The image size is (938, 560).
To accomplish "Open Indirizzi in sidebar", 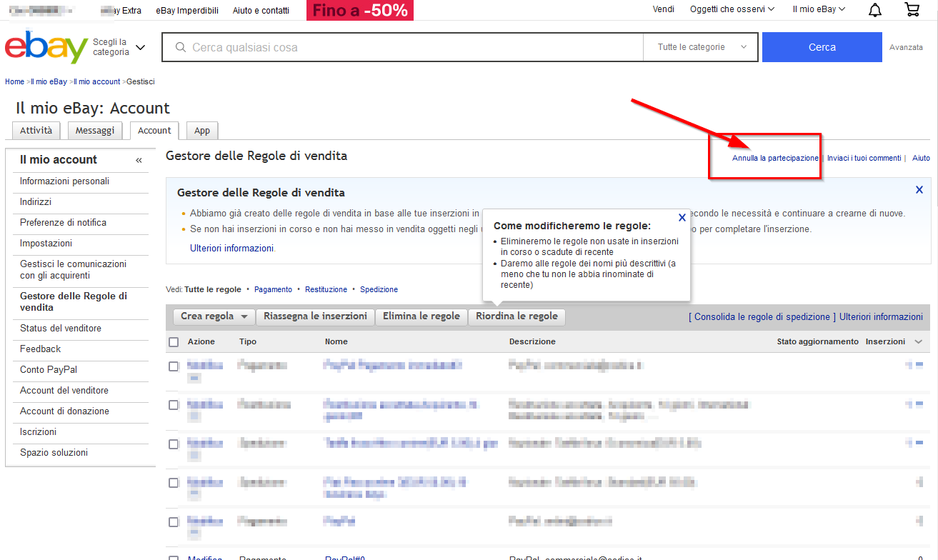I will 36,202.
